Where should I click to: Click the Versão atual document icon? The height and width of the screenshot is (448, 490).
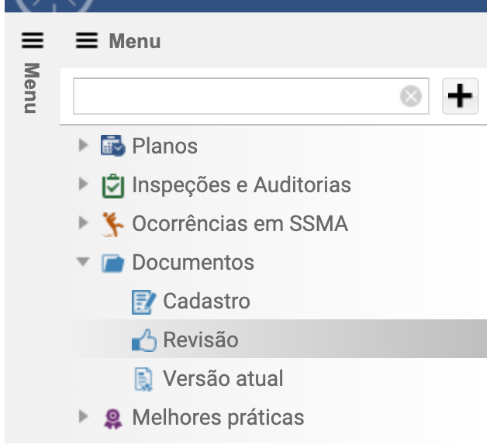pyautogui.click(x=143, y=379)
